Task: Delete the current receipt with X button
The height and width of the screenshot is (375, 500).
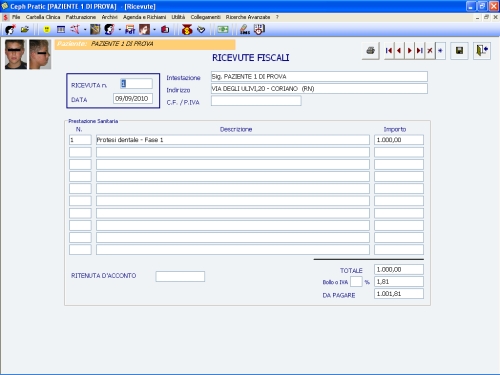Action: 430,51
